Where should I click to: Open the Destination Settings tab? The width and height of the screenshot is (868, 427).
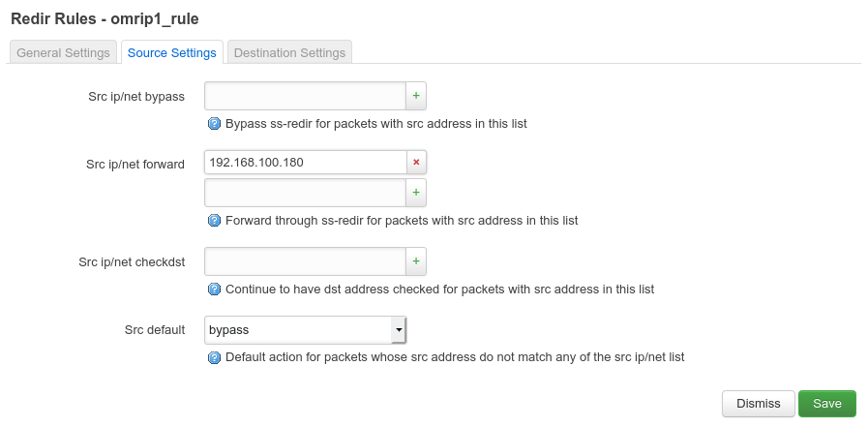[289, 52]
